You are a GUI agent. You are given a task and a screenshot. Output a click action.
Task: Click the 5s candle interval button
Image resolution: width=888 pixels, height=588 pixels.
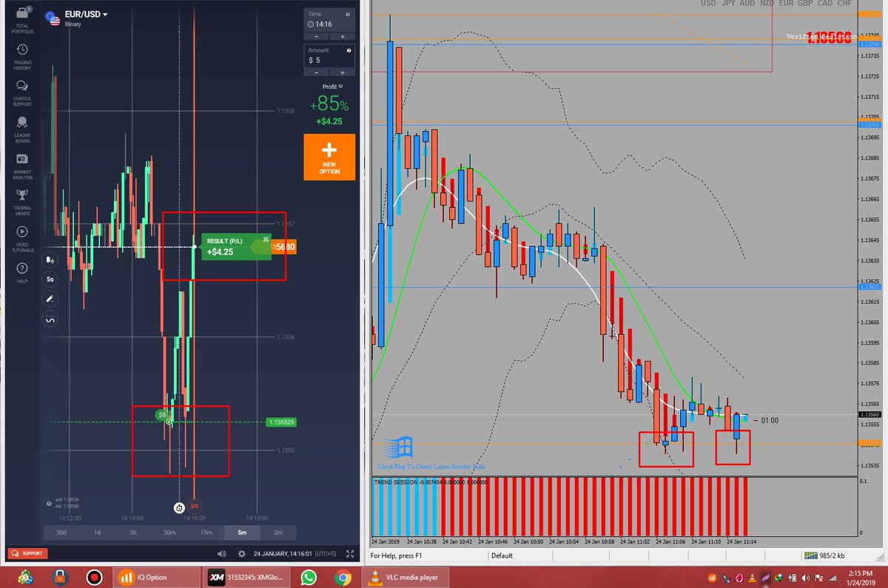tap(50, 280)
